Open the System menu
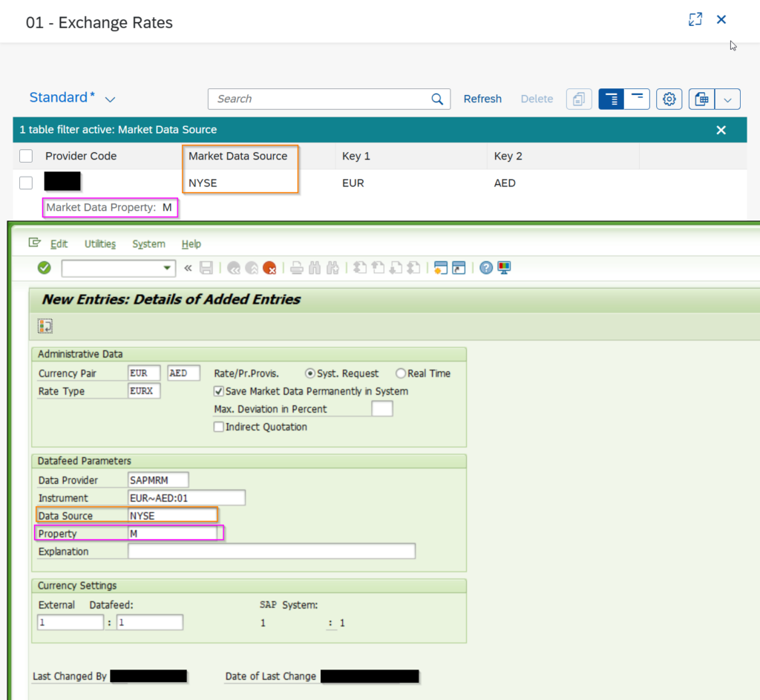 (x=148, y=243)
